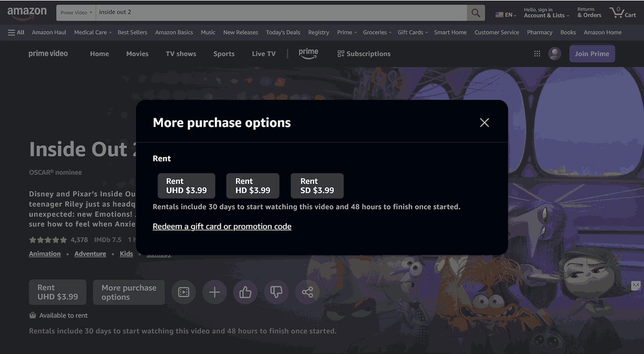Close the More purchase options dialog
Screen dimensions: 644x354
click(x=484, y=122)
